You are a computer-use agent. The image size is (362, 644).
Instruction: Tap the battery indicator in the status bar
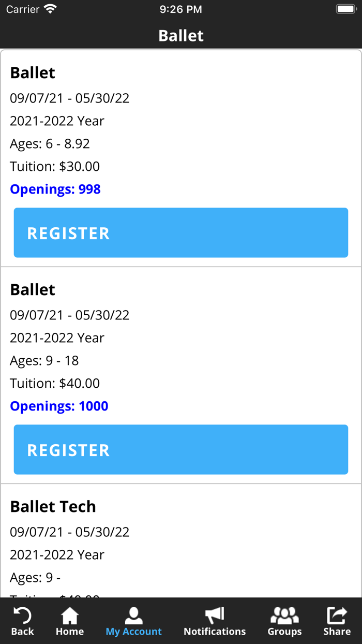point(345,8)
